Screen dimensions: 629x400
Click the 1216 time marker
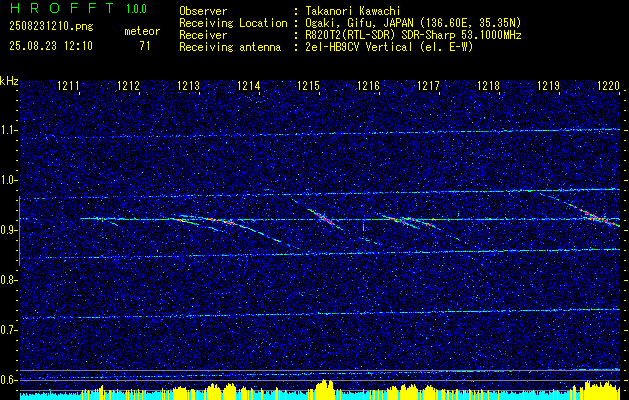[x=368, y=86]
